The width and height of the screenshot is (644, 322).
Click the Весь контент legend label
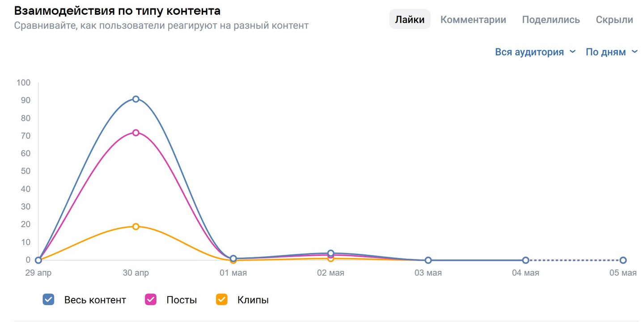point(95,300)
